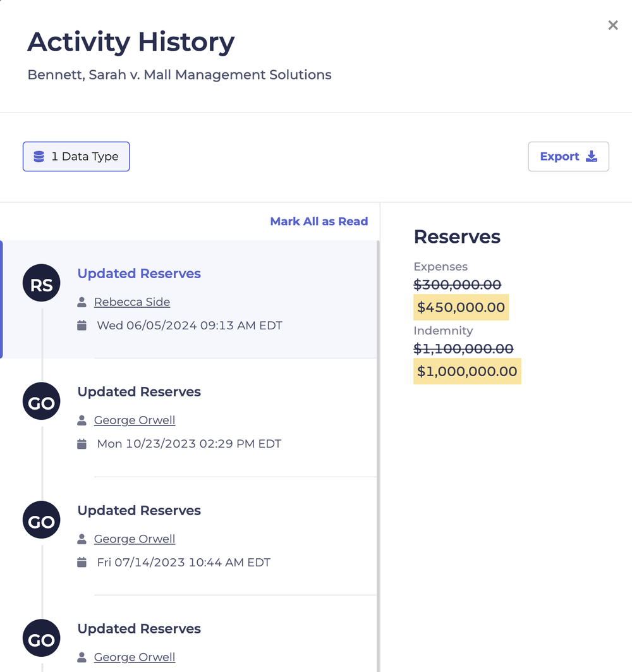Click the download icon in Export button
The height and width of the screenshot is (672, 632).
pos(592,156)
